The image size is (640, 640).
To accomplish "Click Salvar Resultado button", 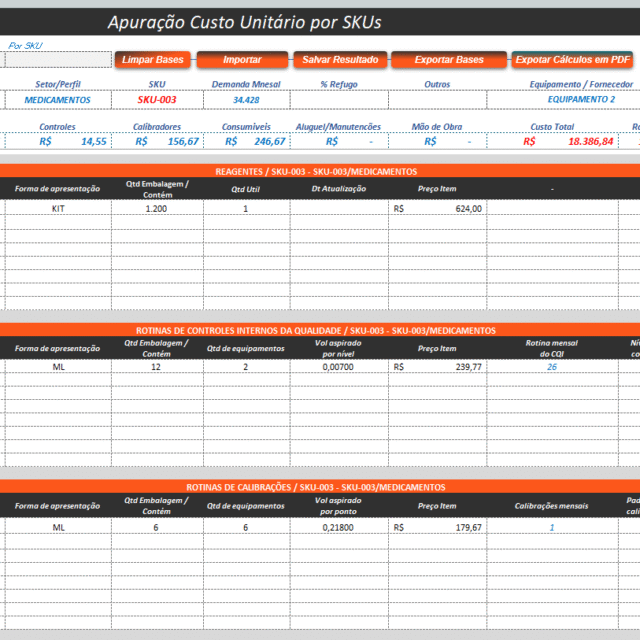I will [340, 60].
